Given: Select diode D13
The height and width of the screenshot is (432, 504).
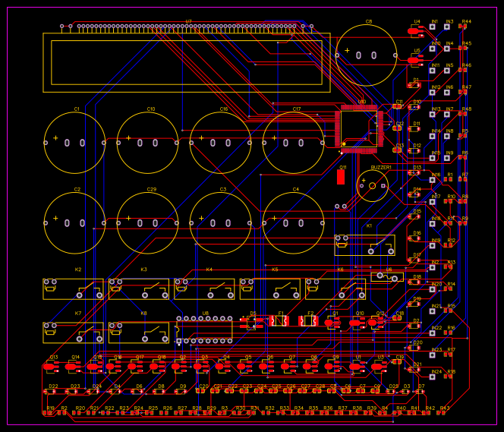Looking at the screenshot, I should 414,172.
